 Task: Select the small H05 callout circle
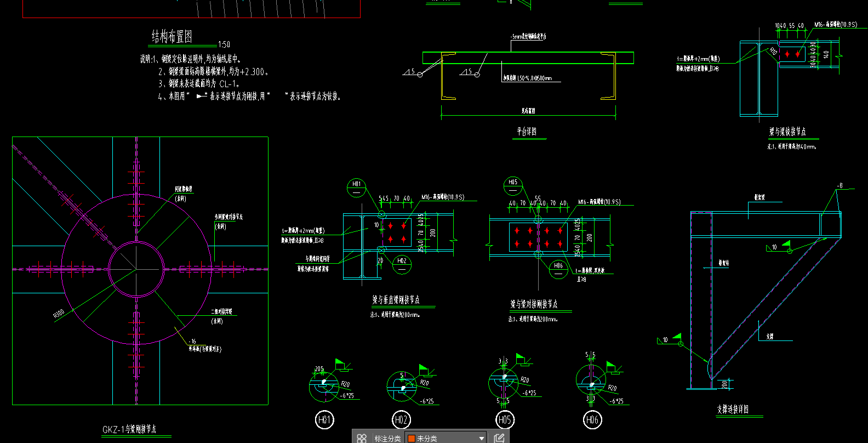(x=513, y=186)
